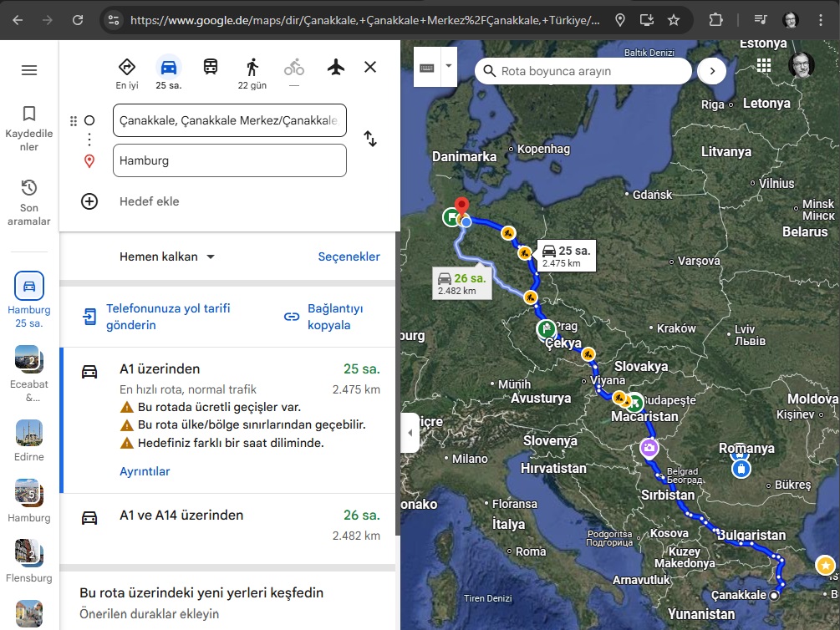Open Son aramalar recent searches
Image resolution: width=840 pixels, height=630 pixels.
click(x=29, y=203)
